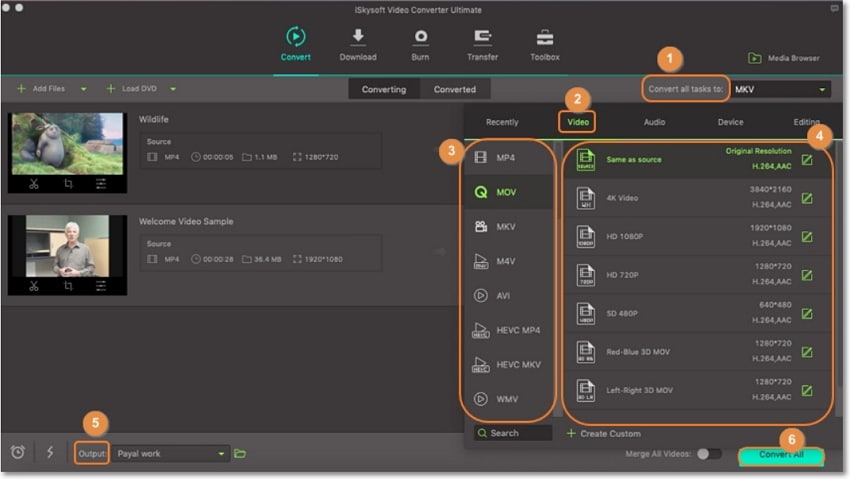The image size is (850, 479).
Task: Trim the Wildlife video with scissors
Action: [34, 184]
